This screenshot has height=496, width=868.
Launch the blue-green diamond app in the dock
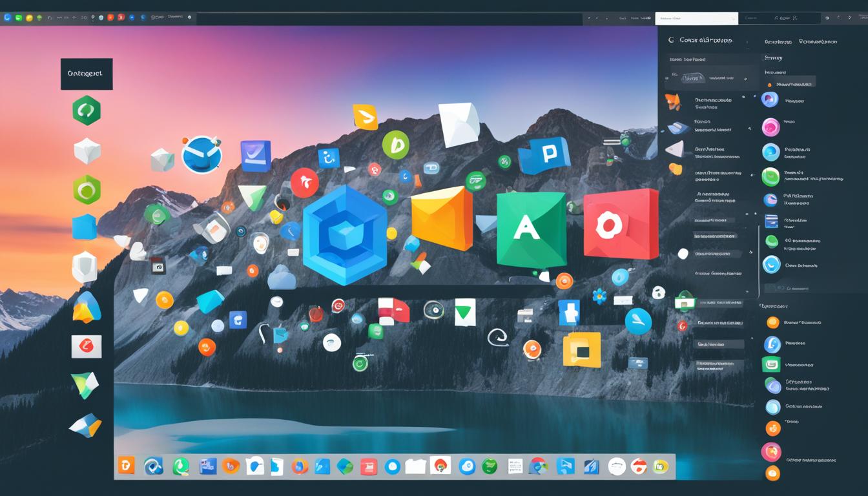click(x=346, y=466)
